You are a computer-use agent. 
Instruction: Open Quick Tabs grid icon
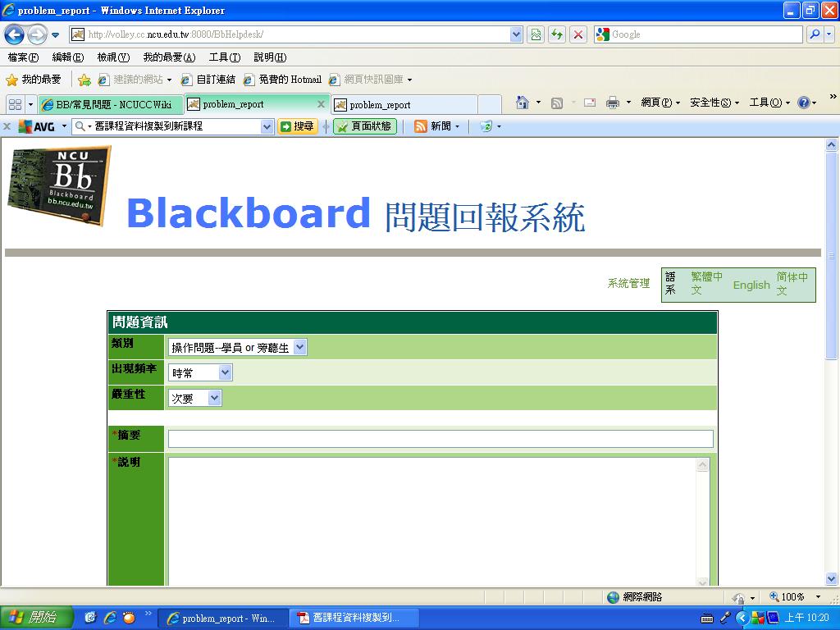point(15,104)
